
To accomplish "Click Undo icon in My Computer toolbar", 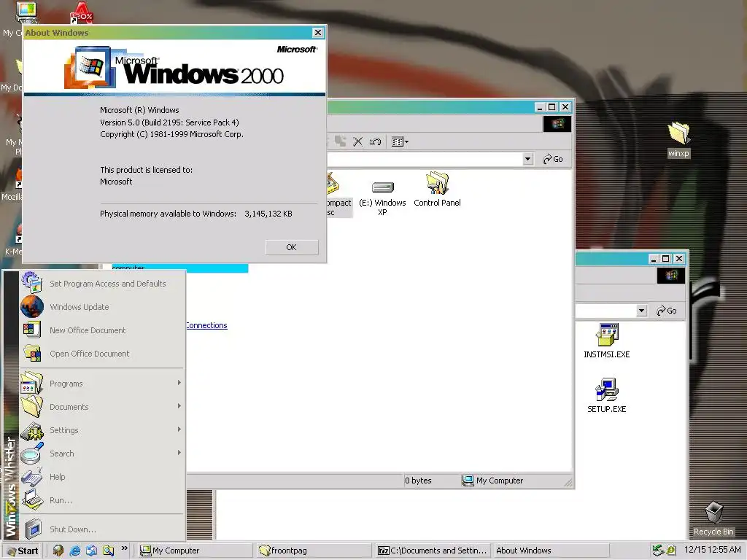I will pyautogui.click(x=376, y=141).
